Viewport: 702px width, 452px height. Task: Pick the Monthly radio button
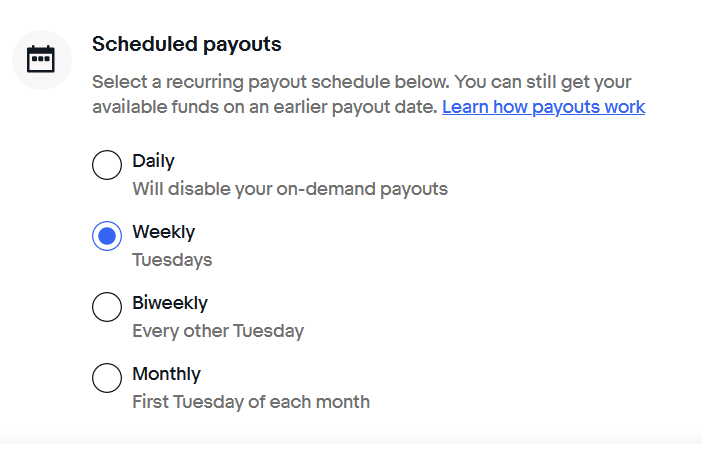click(x=107, y=378)
